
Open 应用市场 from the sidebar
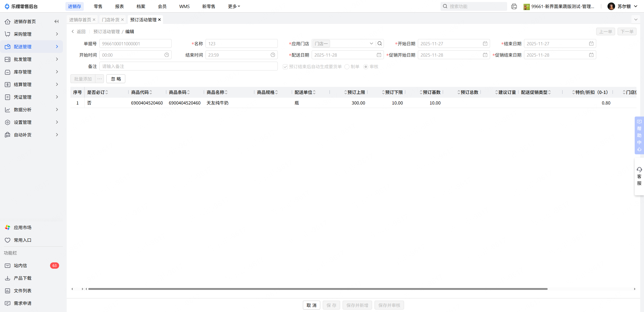22,227
